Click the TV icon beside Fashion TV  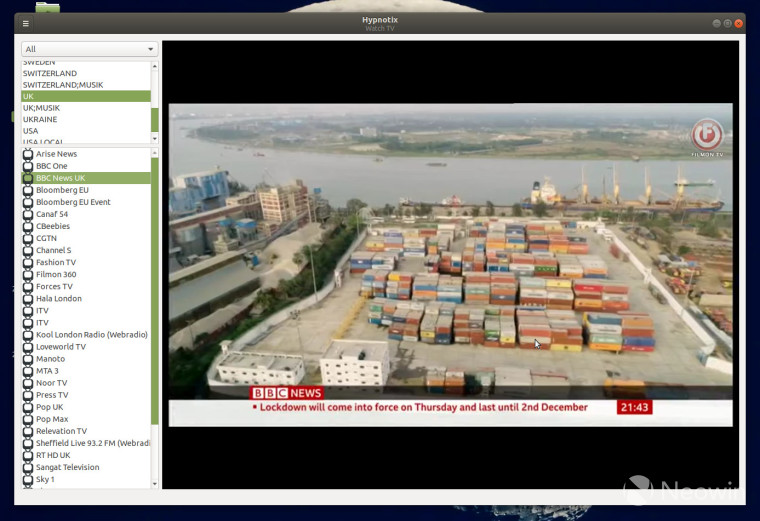pyautogui.click(x=28, y=262)
